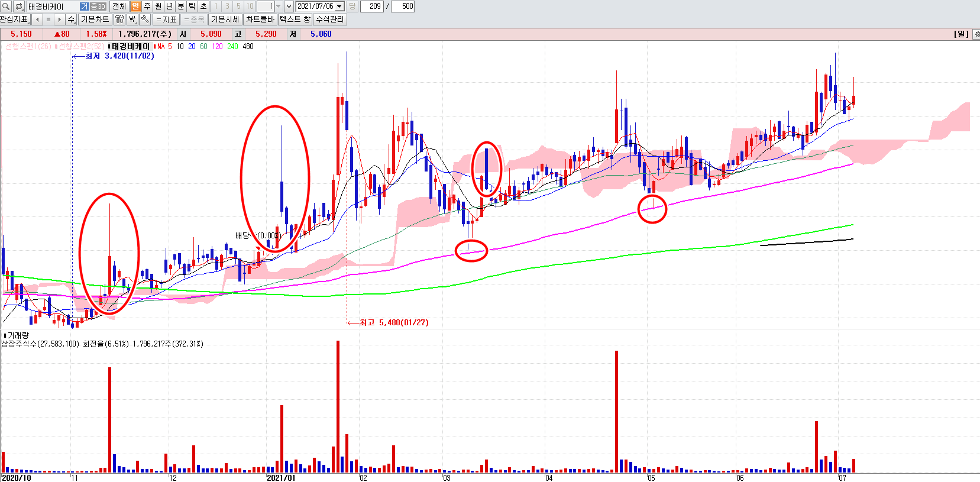Image resolution: width=980 pixels, height=482 pixels.
Task: Click the MA 20 legend value
Action: pos(192,47)
